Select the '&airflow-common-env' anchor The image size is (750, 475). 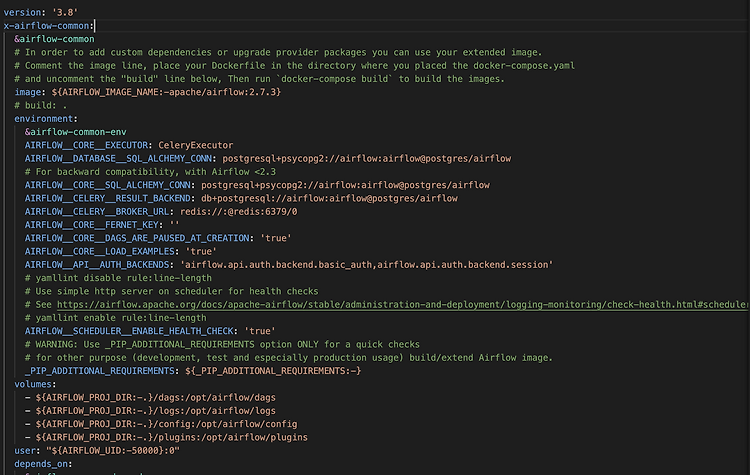[x=76, y=132]
